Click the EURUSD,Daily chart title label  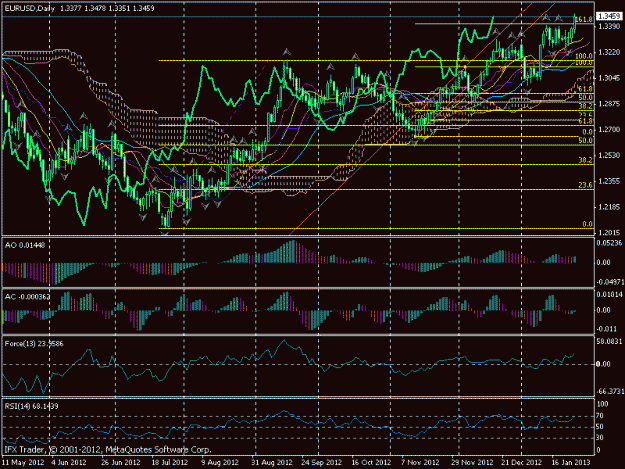click(x=29, y=8)
